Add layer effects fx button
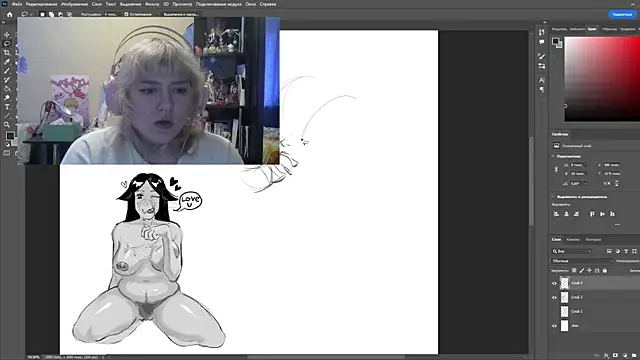 point(607,356)
